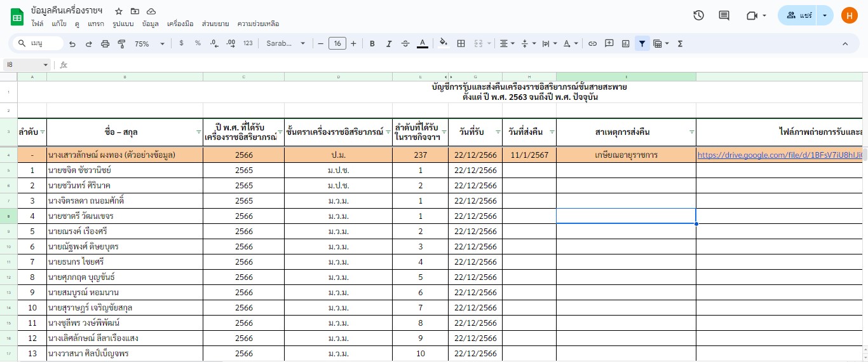
Task: Expand the Sarabun font family dropdown
Action: [285, 44]
